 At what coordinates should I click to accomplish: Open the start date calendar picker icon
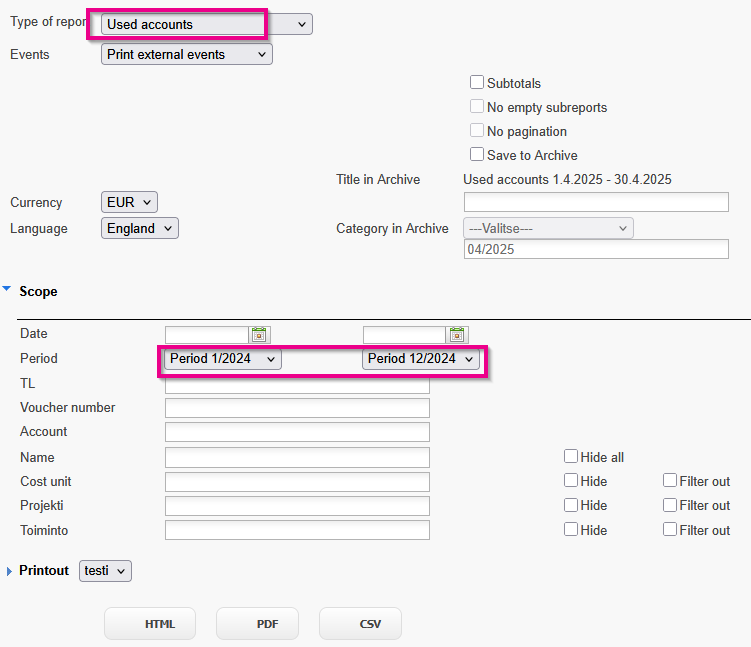pyautogui.click(x=259, y=334)
